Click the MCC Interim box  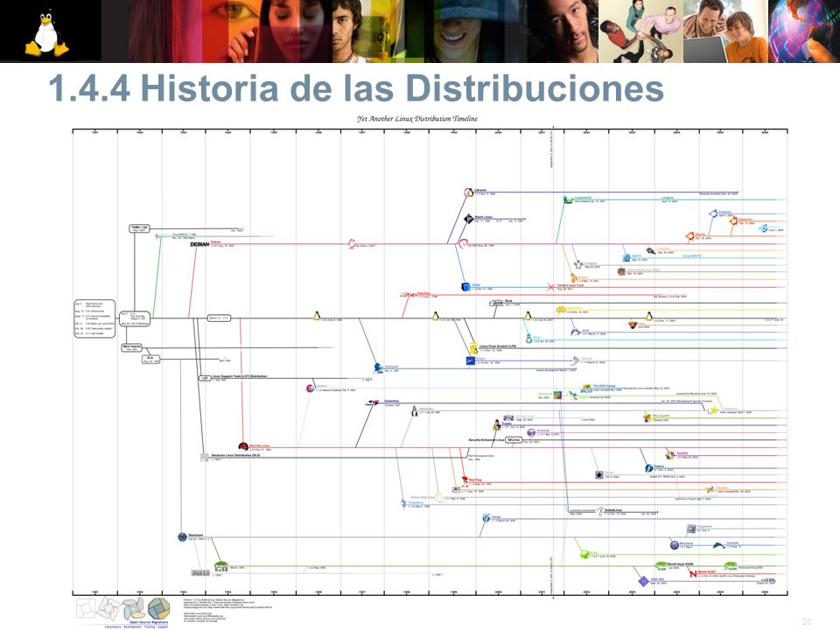pyautogui.click(x=132, y=347)
